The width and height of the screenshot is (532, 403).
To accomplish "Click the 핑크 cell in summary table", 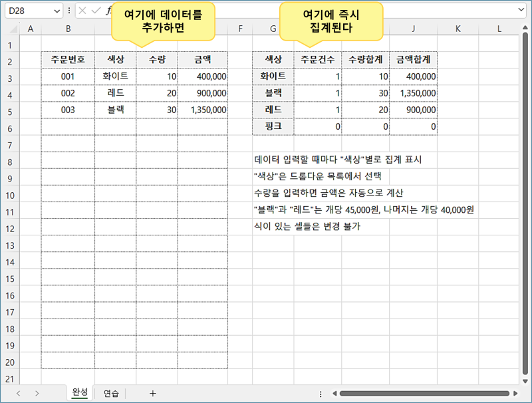I will point(273,126).
